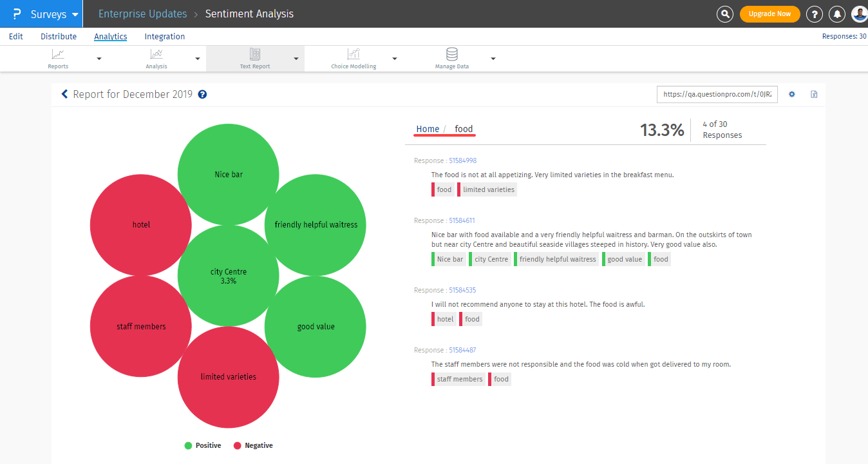Screen dimensions: 868x464
Task: Click the back arrow beside Report title
Action: tap(64, 94)
